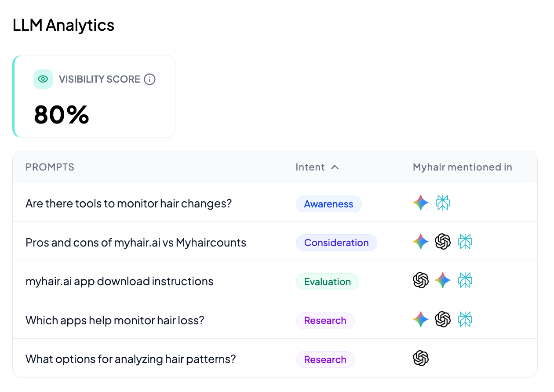Select the Perplexity icon for hair loss apps
This screenshot has width=554, height=392.
(464, 319)
